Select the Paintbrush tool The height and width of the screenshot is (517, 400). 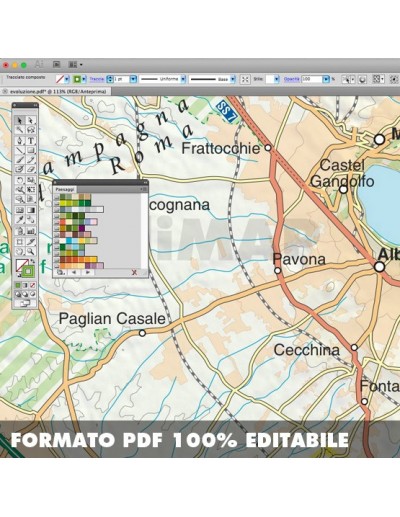point(20,160)
